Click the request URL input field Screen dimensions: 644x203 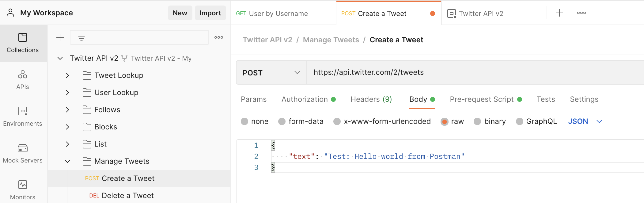475,72
